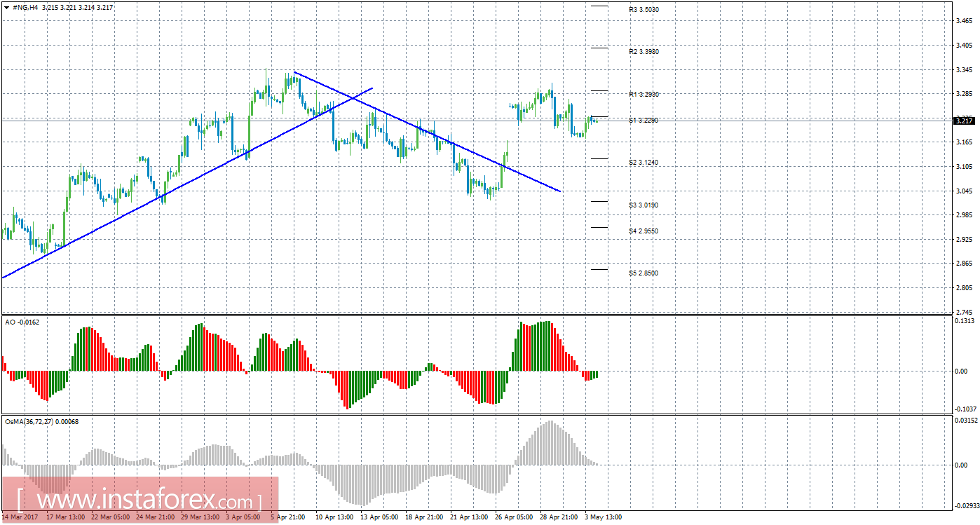Select the ascending blue trend line
The image size is (980, 525).
pos(187,184)
